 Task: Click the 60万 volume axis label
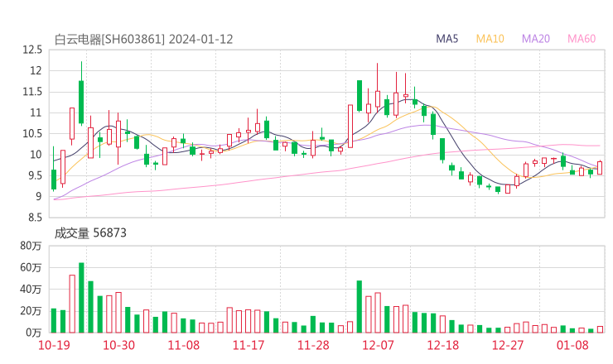pos(31,268)
